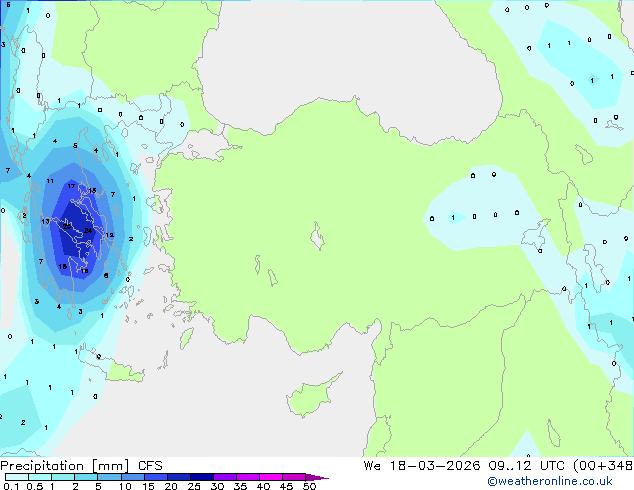Click the '30' legend scale label
Screen dimensions: 634x490
pos(217,486)
